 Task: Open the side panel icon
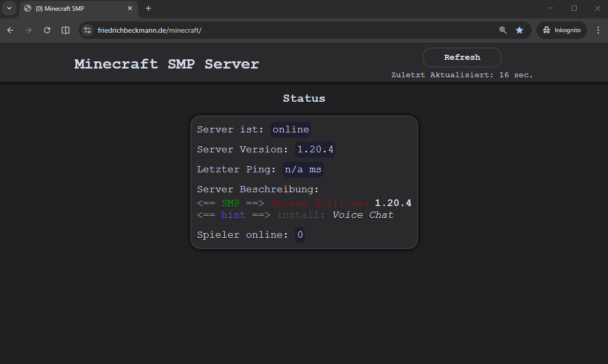tap(66, 30)
